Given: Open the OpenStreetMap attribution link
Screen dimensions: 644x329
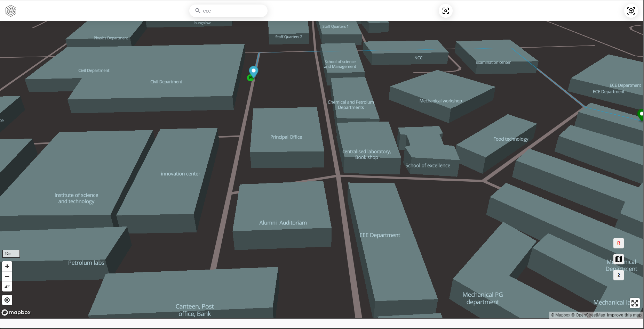Looking at the screenshot, I should tap(590, 315).
